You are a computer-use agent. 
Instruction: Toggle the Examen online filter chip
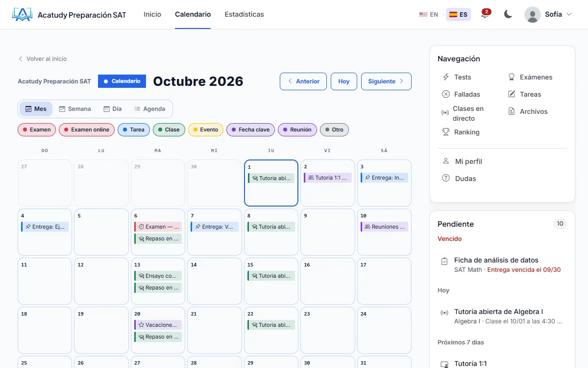click(87, 130)
